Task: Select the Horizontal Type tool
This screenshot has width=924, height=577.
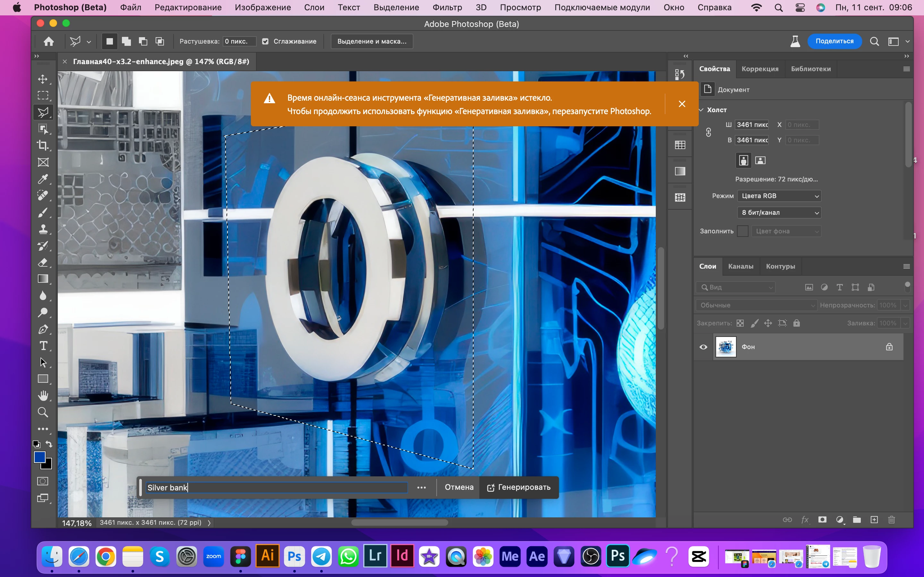Action: tap(43, 346)
